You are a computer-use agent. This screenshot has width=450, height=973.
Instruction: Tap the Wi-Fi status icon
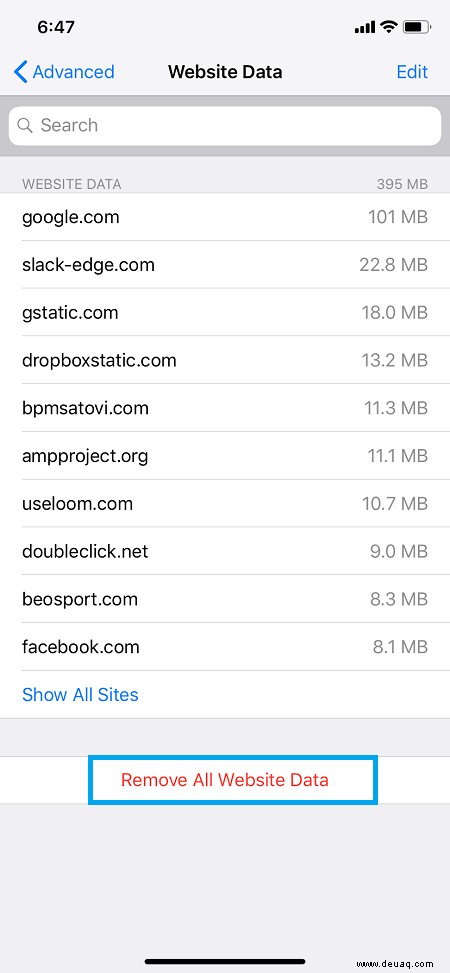click(389, 27)
